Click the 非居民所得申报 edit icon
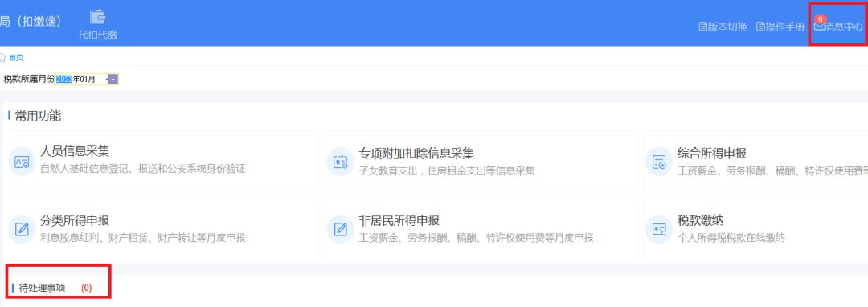Viewport: 868px width, 307px height. pyautogui.click(x=341, y=230)
